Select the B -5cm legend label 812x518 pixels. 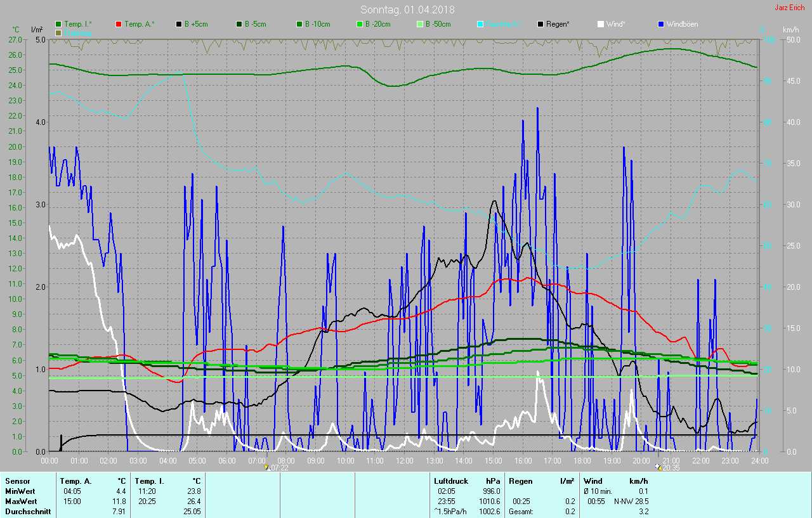[x=256, y=24]
